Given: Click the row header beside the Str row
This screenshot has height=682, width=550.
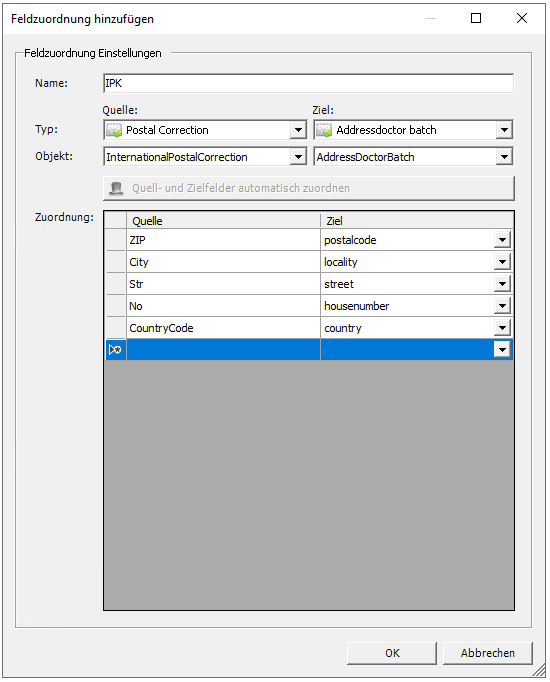Looking at the screenshot, I should pyautogui.click(x=116, y=284).
